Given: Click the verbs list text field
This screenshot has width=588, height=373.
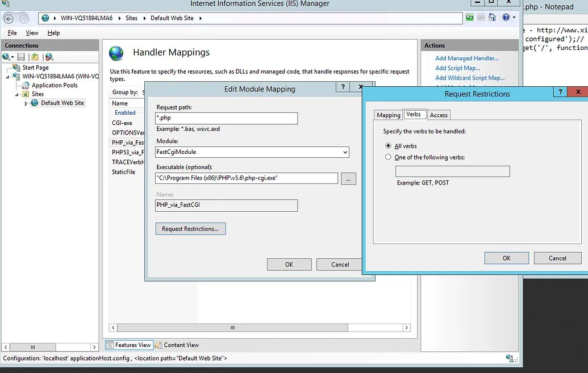Looking at the screenshot, I should click(x=453, y=171).
